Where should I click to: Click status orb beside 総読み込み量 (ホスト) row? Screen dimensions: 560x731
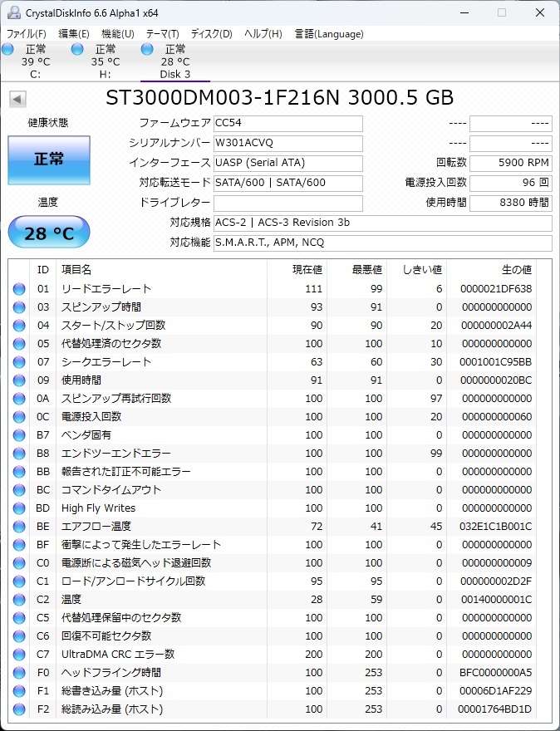19,709
